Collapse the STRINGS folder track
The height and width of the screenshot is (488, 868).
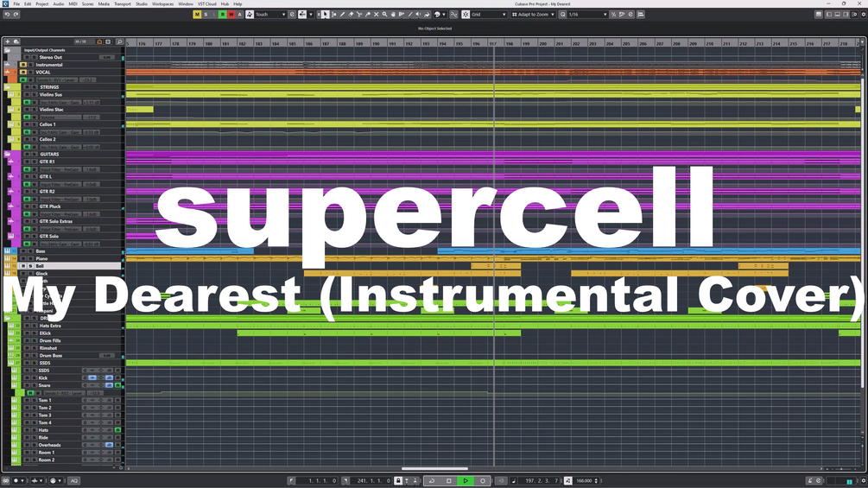click(8, 87)
